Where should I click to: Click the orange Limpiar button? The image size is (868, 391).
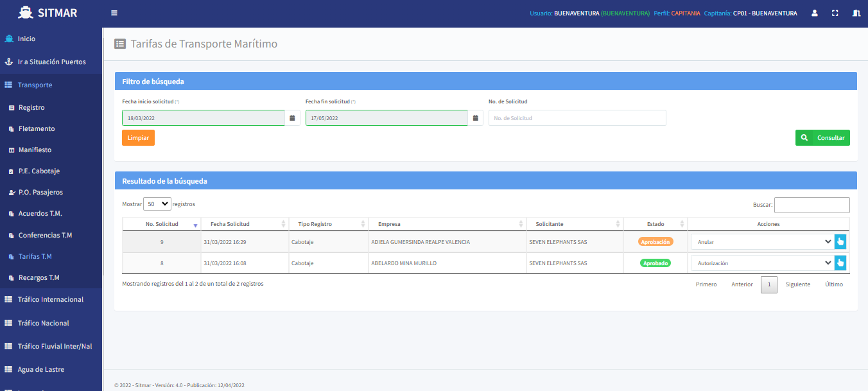click(x=138, y=138)
